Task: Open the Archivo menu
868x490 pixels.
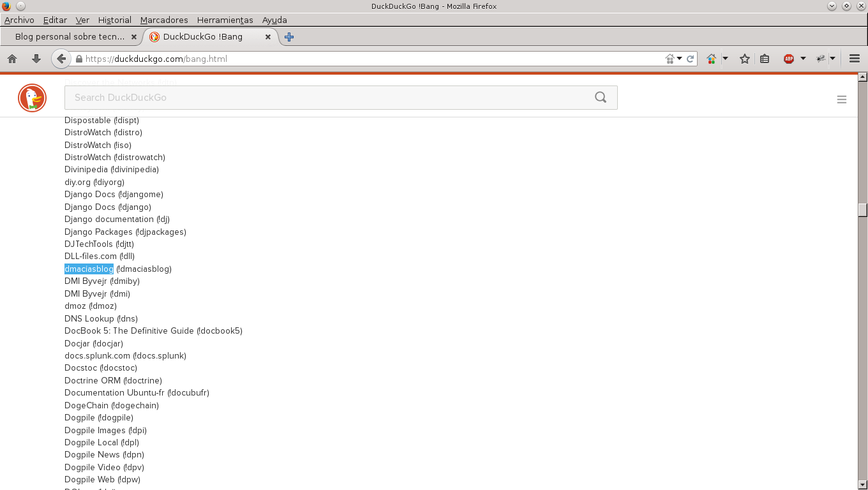Action: (x=19, y=20)
